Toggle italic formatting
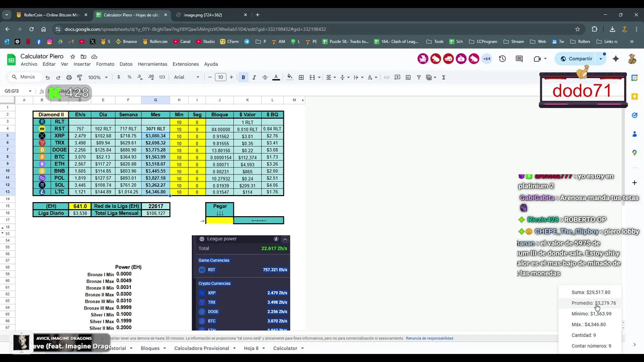The image size is (644, 362). coord(254,77)
